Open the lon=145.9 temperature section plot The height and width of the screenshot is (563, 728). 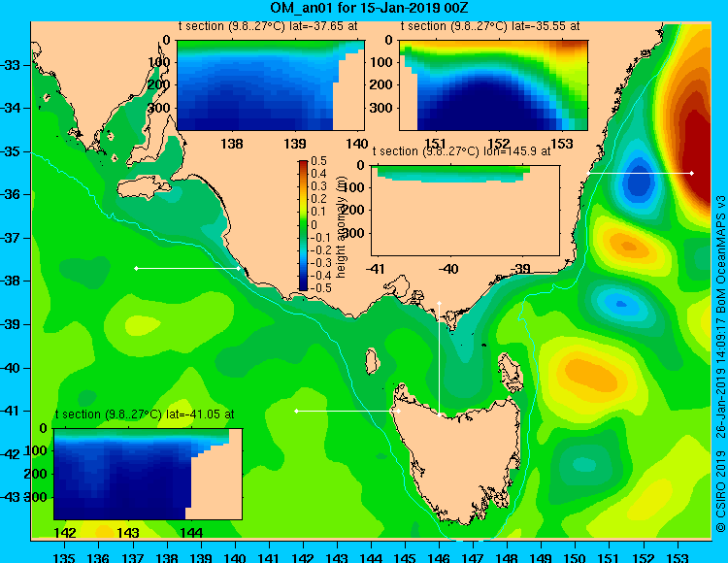[x=465, y=211]
